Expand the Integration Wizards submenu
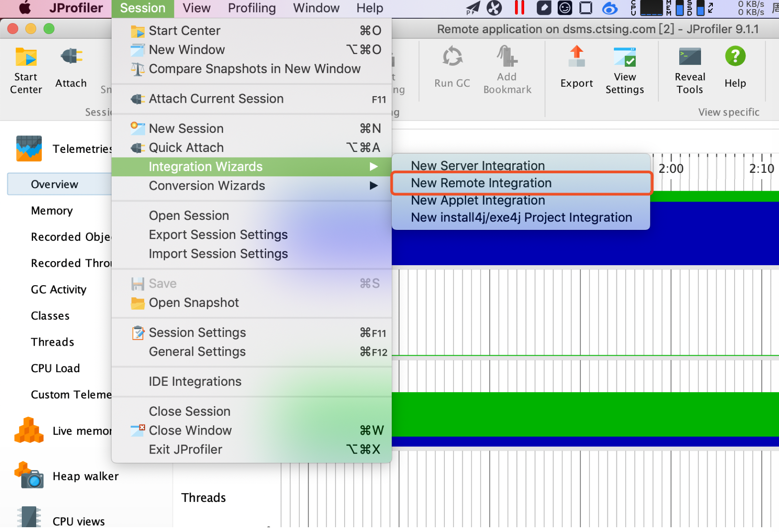 point(251,167)
